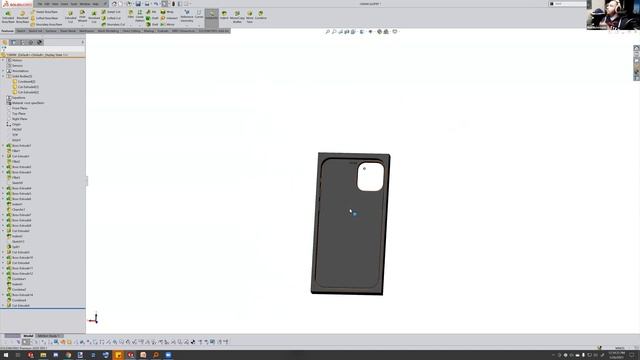Select the Linear Pattern tool
This screenshot has width=640, height=360.
point(140,16)
